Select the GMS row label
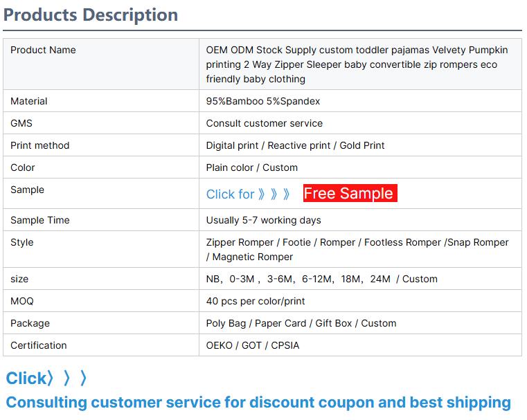527x420 pixels. coord(21,123)
